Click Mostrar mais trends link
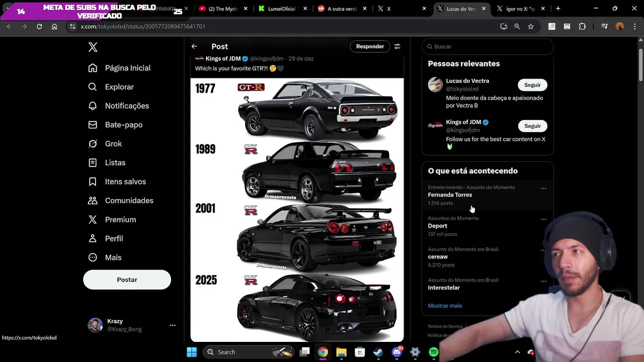Viewport: 644px width, 362px height. tap(445, 306)
